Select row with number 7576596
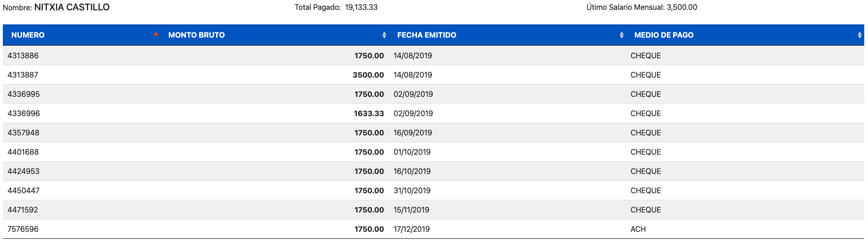 434,229
